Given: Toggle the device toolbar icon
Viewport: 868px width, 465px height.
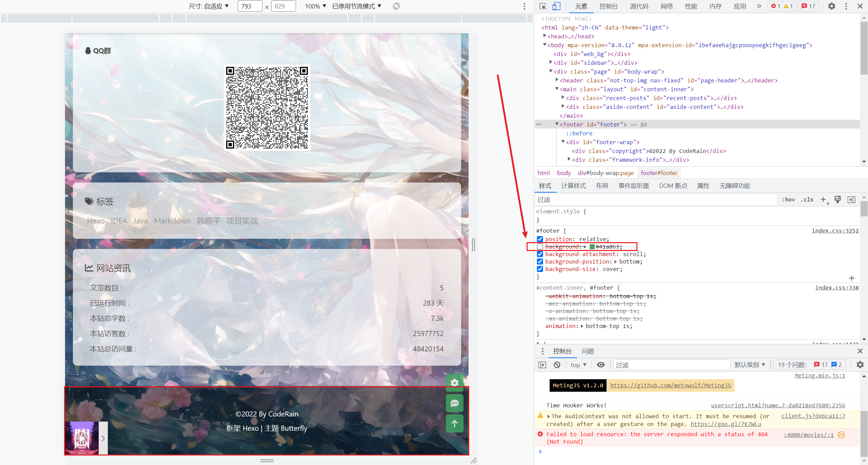Looking at the screenshot, I should coord(556,6).
